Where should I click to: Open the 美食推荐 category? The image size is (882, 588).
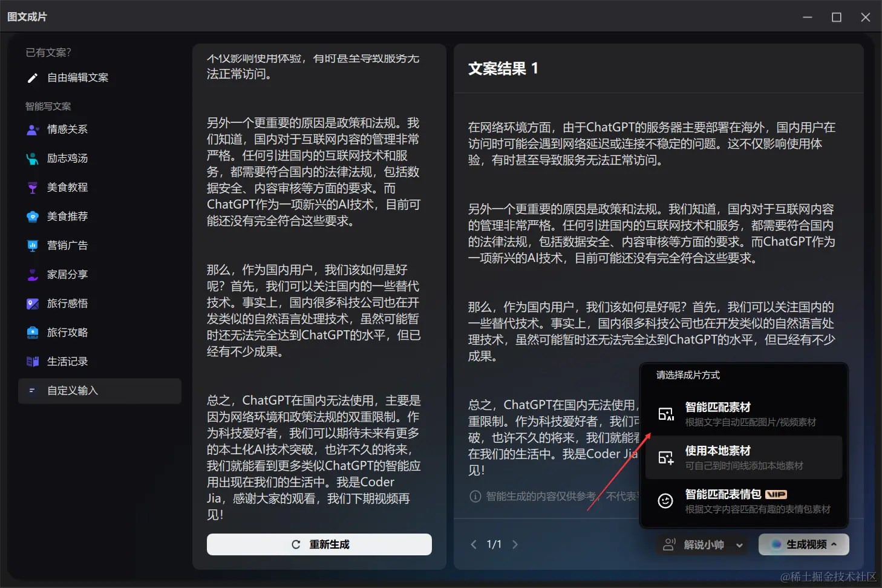pos(33,216)
